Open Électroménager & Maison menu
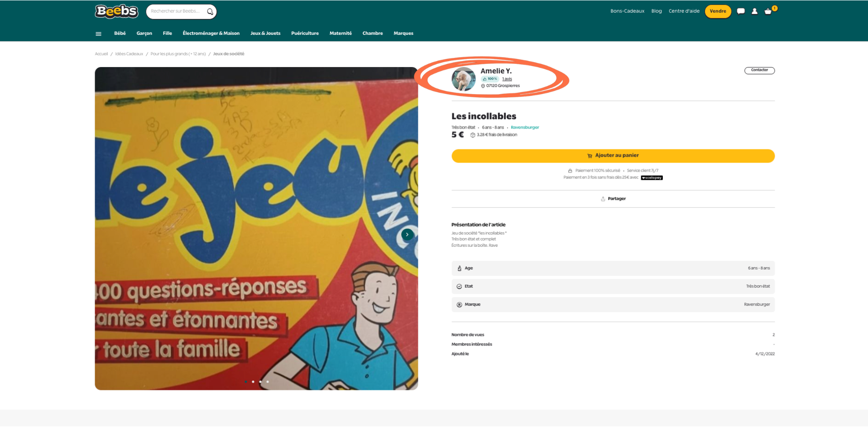The width and height of the screenshot is (868, 427). pos(211,34)
